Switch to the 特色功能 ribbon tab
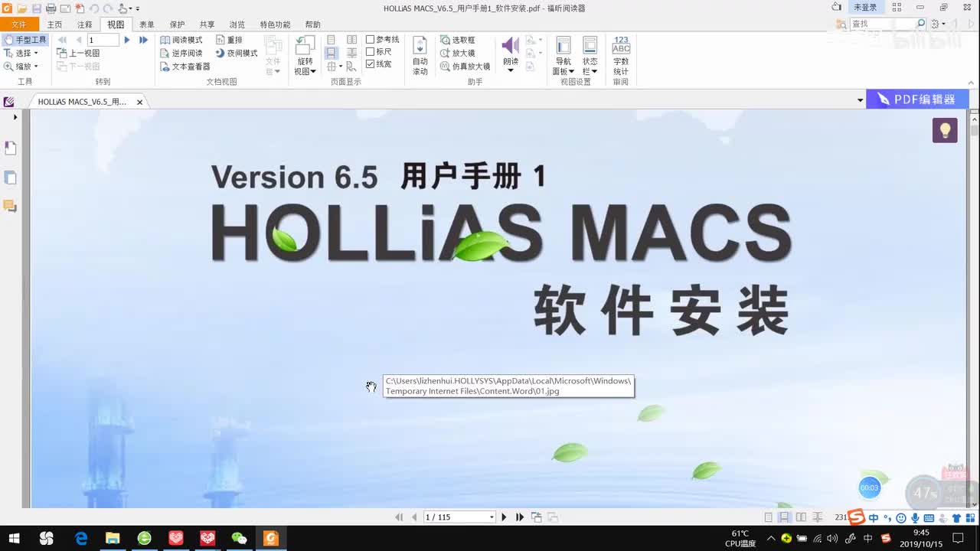The width and height of the screenshot is (980, 551). tap(275, 24)
